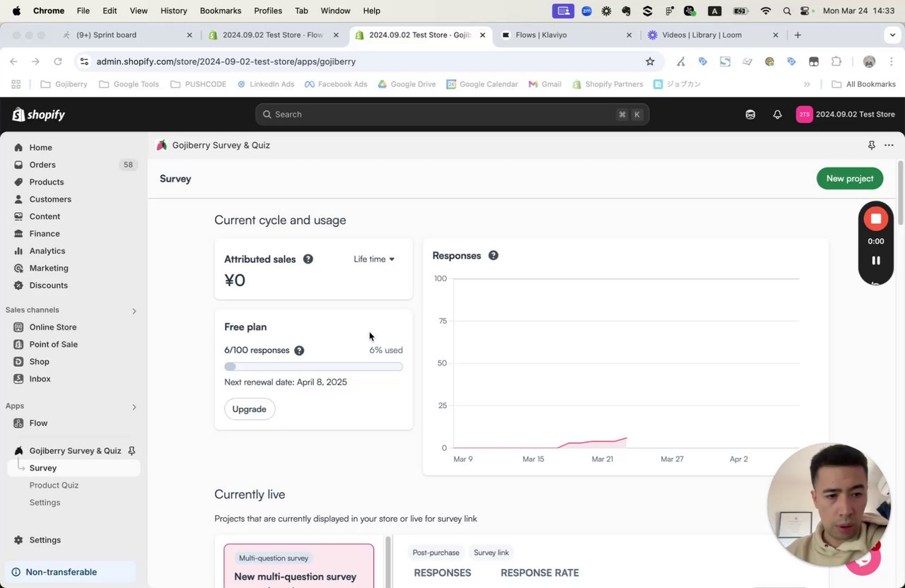
Task: Click the help icon beside Responses chart title
Action: [x=494, y=256]
